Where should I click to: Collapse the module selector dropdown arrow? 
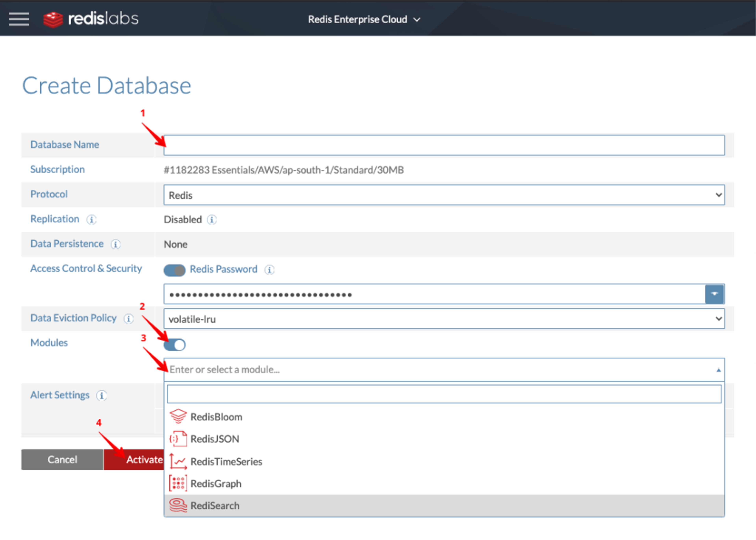click(x=718, y=370)
